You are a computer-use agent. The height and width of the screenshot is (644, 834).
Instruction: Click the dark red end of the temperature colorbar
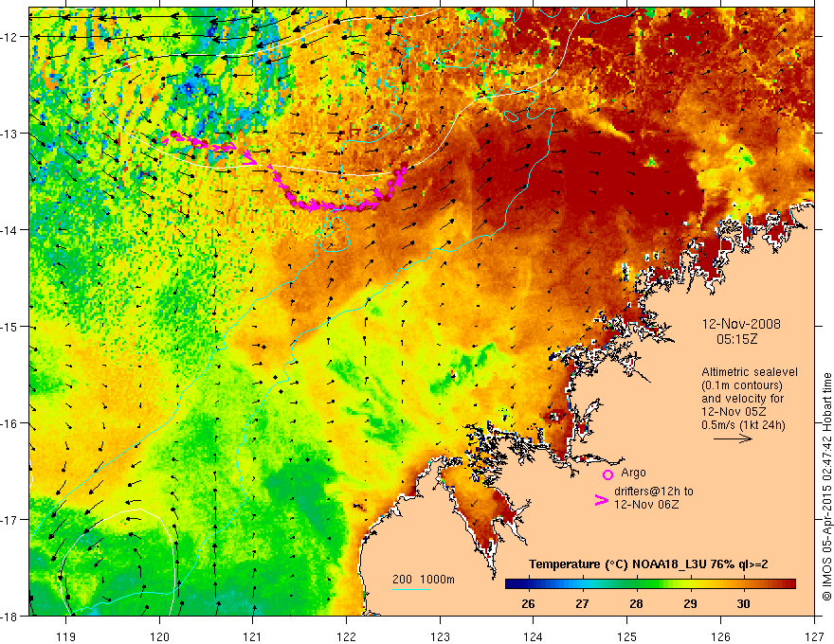pyautogui.click(x=791, y=584)
